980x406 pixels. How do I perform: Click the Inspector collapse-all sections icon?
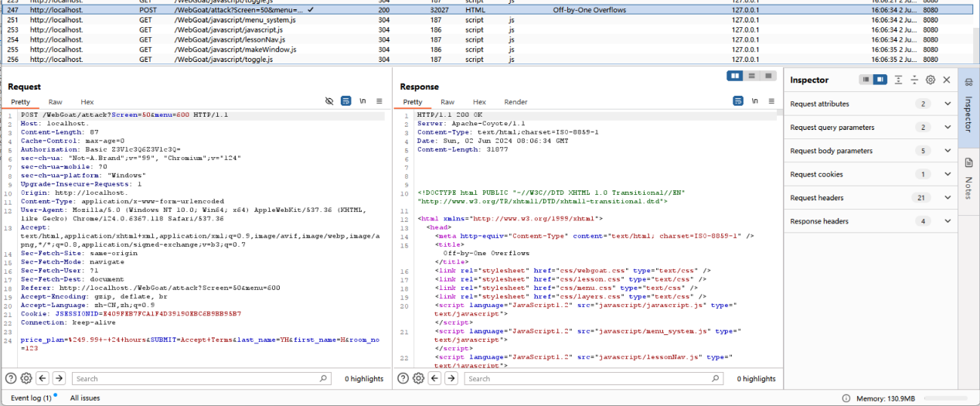point(914,80)
